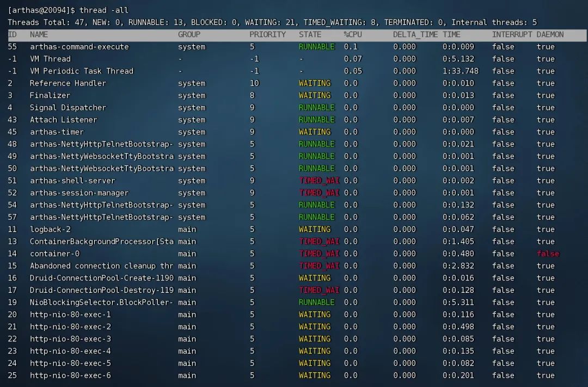This screenshot has height=387, width=588.
Task: Click the VM Periodic Task Thread row name
Action: (81, 71)
